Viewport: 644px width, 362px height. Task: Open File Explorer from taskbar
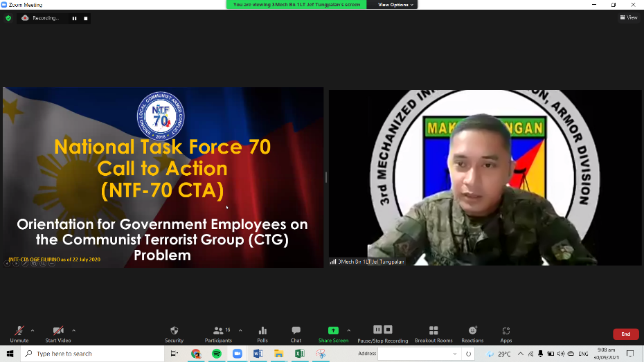pos(279,354)
